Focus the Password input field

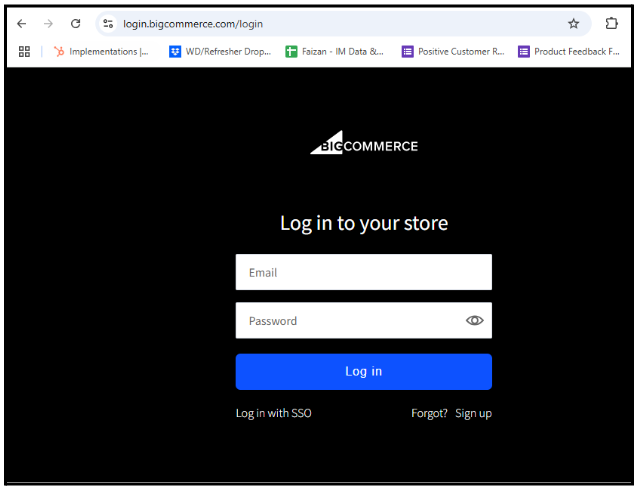364,320
